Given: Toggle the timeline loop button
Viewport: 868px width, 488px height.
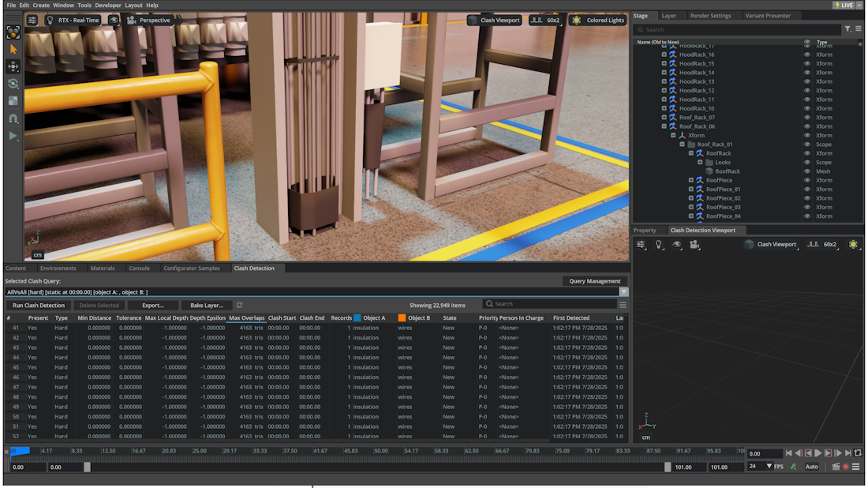Looking at the screenshot, I should (858, 453).
